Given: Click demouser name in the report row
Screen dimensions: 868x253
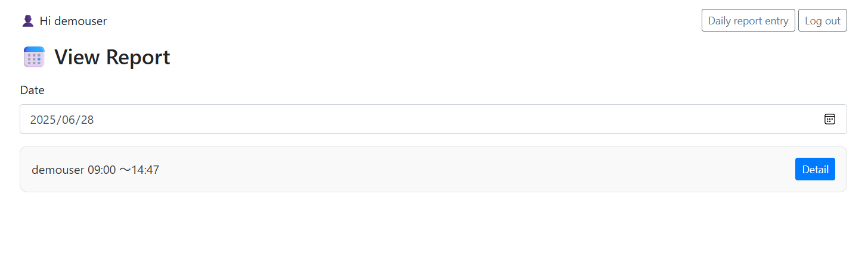Looking at the screenshot, I should pos(57,170).
